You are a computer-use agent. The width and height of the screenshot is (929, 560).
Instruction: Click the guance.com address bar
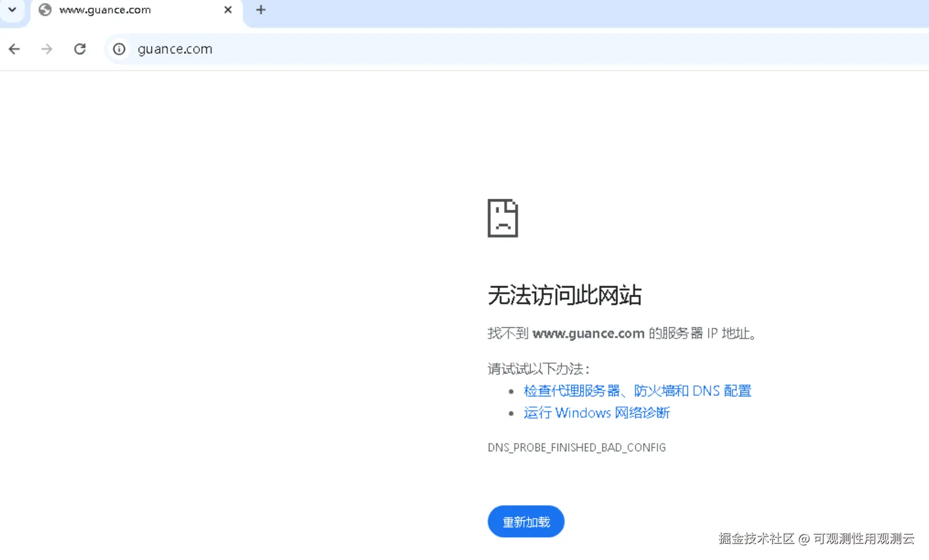[x=516, y=49]
